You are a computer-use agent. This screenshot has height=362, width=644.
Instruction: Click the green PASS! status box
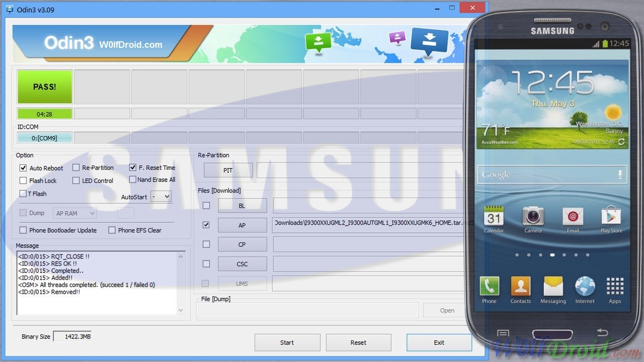(45, 87)
